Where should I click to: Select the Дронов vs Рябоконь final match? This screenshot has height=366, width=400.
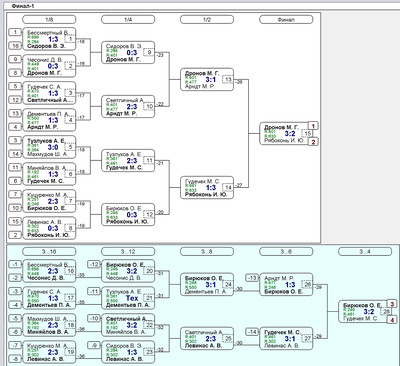[x=282, y=133]
